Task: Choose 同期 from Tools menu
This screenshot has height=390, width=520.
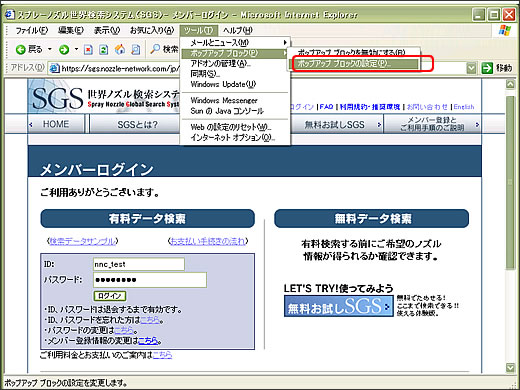Action: (x=235, y=74)
